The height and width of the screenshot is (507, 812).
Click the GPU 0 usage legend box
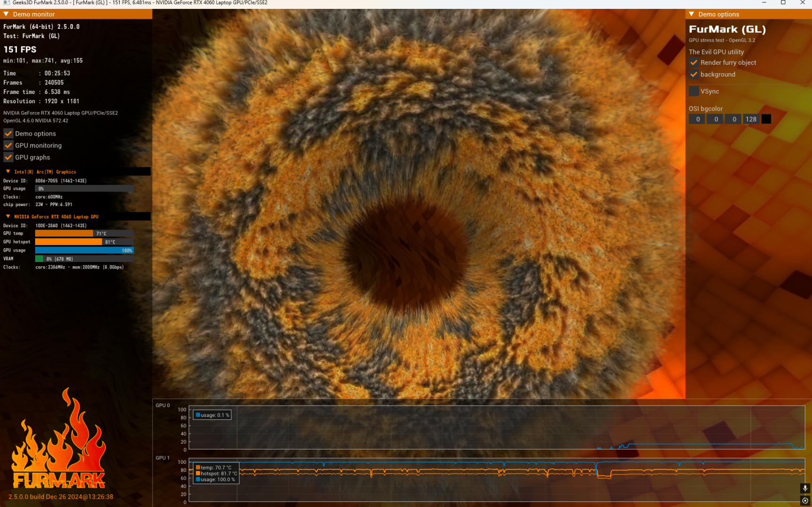point(212,415)
